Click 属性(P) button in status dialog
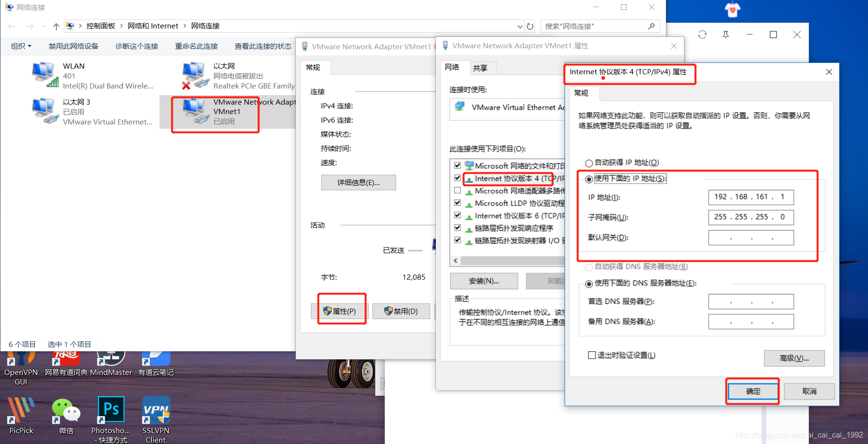 pyautogui.click(x=339, y=311)
